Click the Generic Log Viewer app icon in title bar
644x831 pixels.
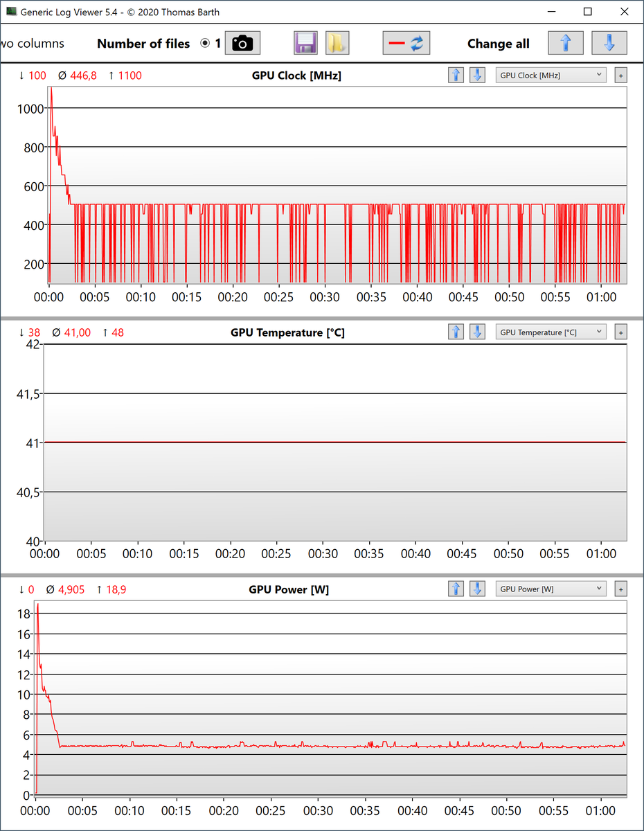[x=12, y=12]
